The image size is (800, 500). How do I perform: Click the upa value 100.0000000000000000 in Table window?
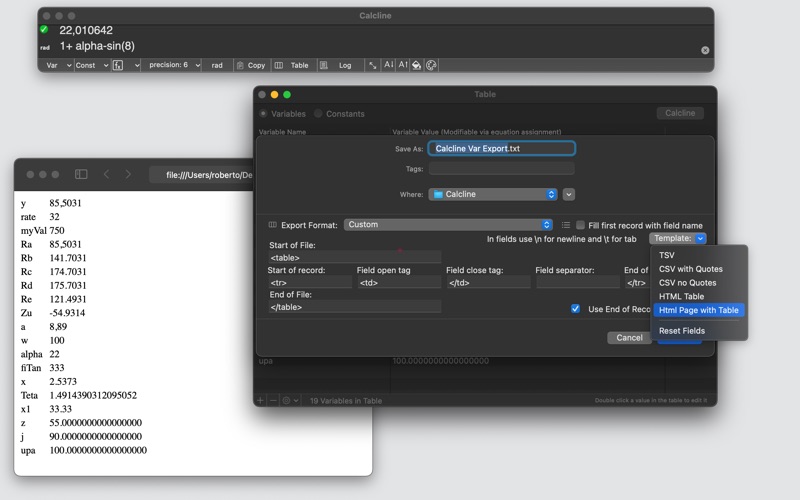point(441,361)
